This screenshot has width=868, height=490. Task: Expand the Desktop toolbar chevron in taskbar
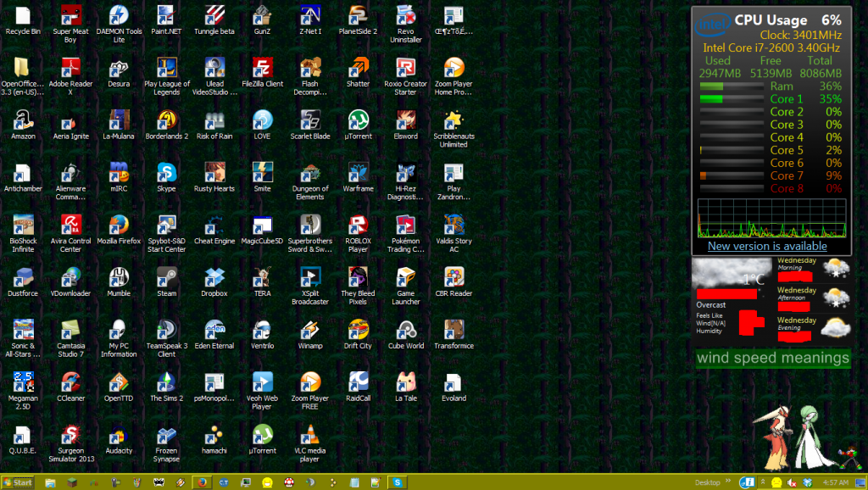[x=726, y=482]
